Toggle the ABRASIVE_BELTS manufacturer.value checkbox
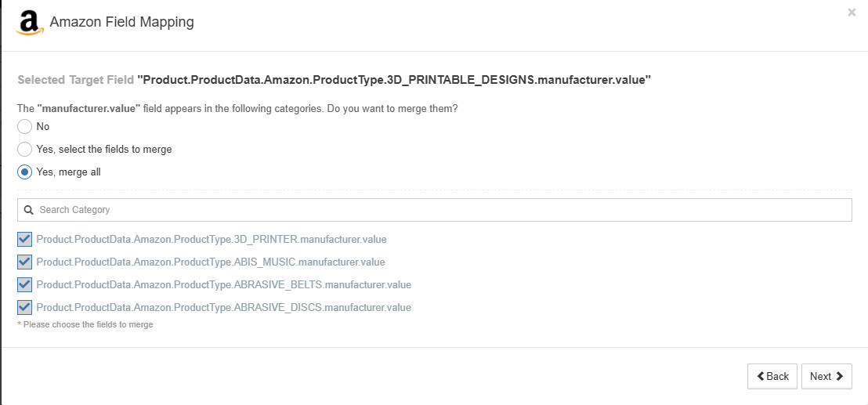The width and height of the screenshot is (868, 405). pyautogui.click(x=24, y=285)
